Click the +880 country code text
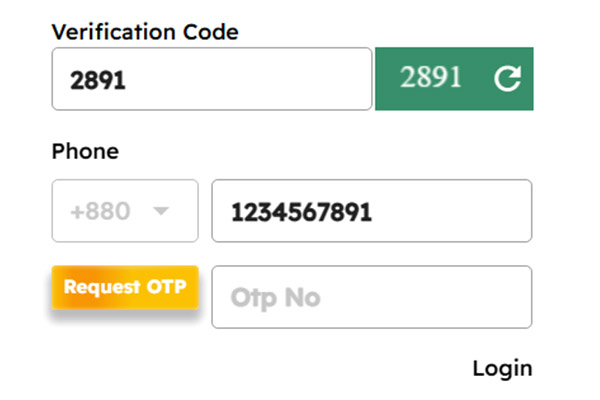This screenshot has height=400, width=600. coord(100,212)
